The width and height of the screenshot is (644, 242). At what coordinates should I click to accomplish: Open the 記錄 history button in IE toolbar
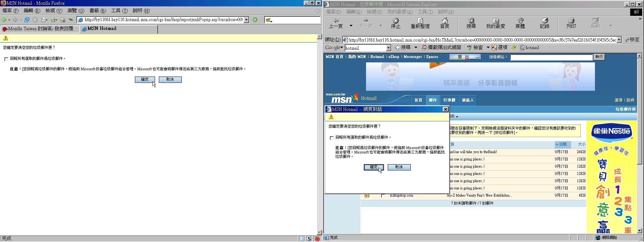[545, 24]
